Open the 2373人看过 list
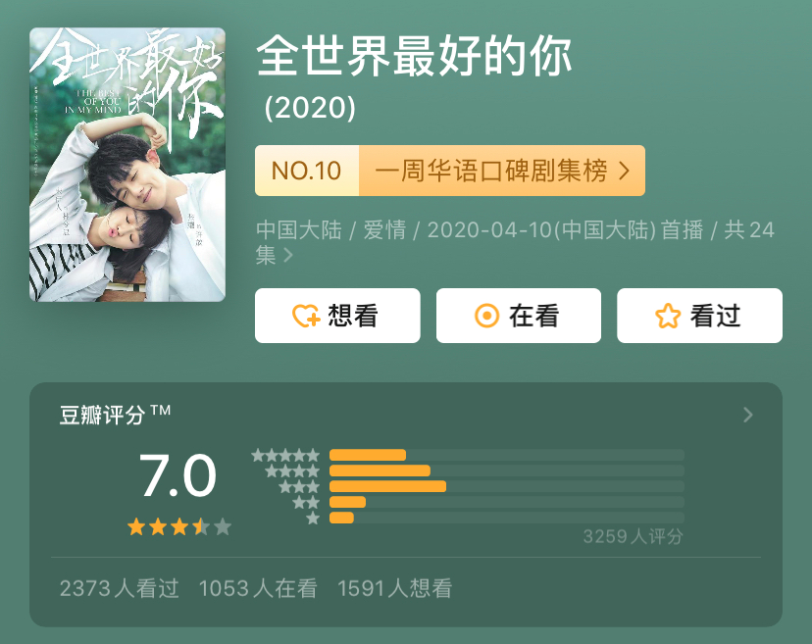812x644 pixels. [x=120, y=588]
